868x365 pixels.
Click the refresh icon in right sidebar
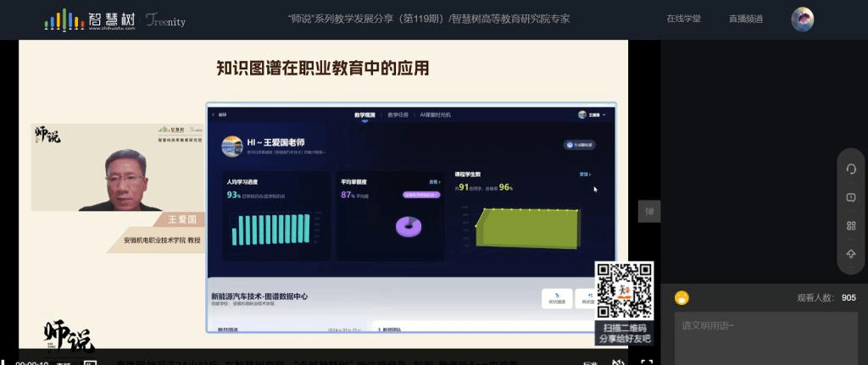pyautogui.click(x=851, y=169)
